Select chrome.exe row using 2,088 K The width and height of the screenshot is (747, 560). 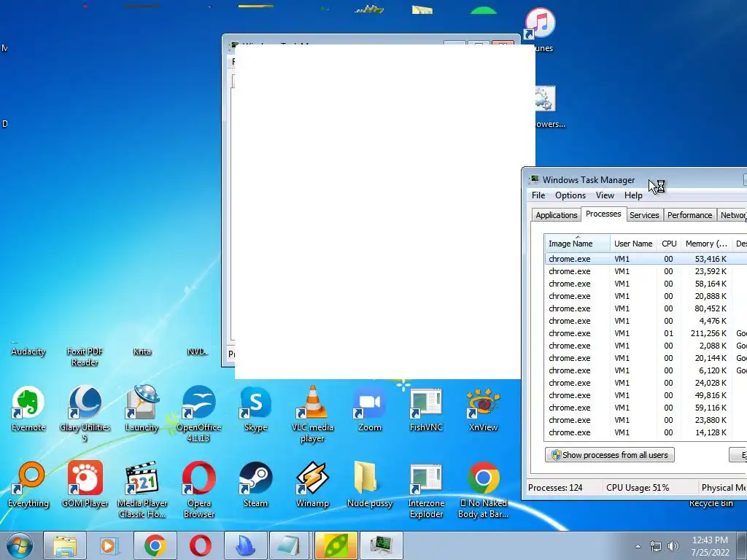pos(646,345)
